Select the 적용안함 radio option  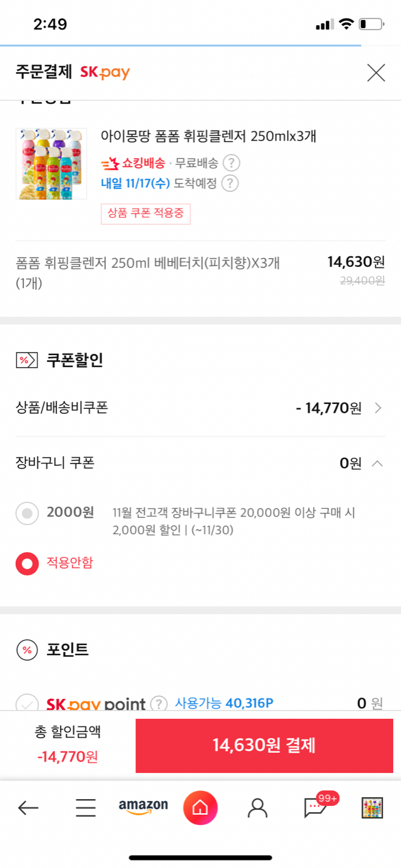(x=27, y=564)
